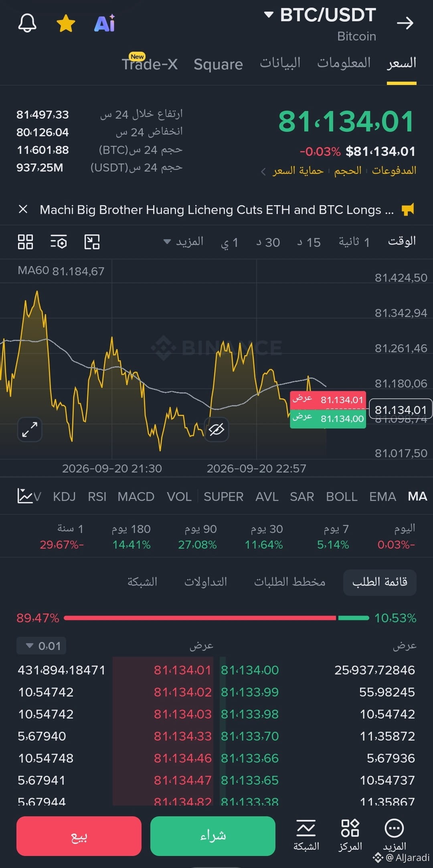Image resolution: width=433 pixels, height=868 pixels.
Task: Click the chart drawing tools icon
Action: (92, 242)
